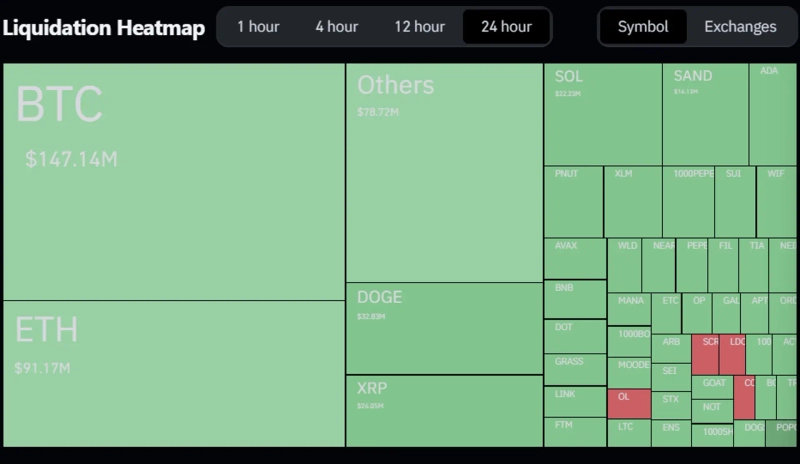Switch heatmap view to Symbol

[643, 27]
